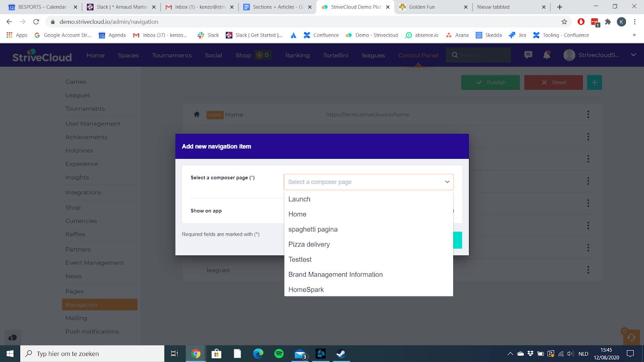
Task: Reload the page with refresh icon
Action: (36, 22)
